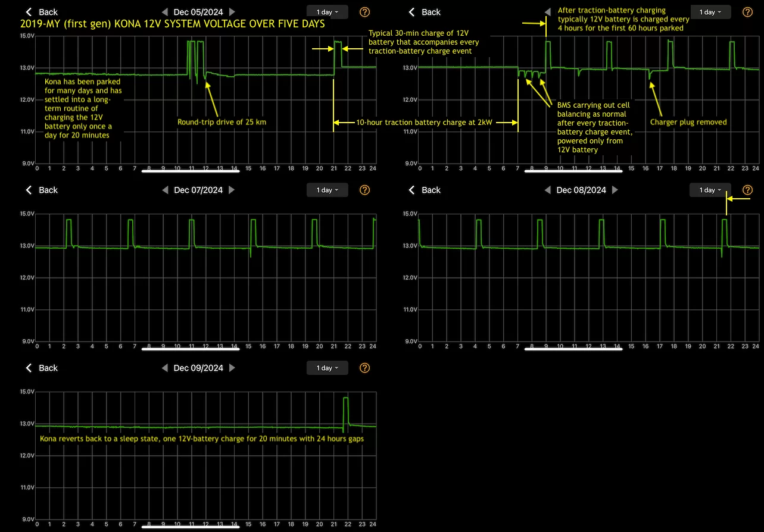Open the help icon on the Dec 05 panel
Screen dimensions: 764x532
(x=364, y=12)
